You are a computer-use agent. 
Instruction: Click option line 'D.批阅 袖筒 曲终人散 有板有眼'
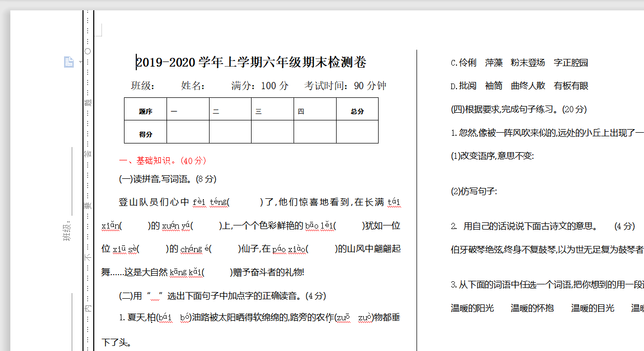point(520,86)
